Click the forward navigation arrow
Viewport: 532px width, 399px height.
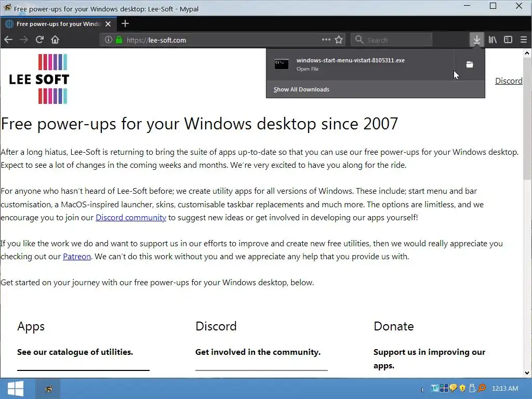[x=24, y=39]
